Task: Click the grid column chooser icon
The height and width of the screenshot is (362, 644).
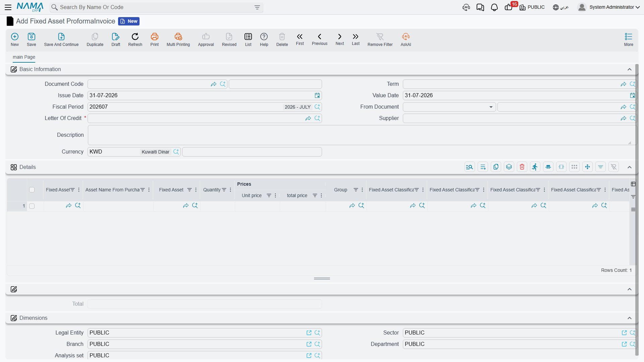Action: coord(633,184)
